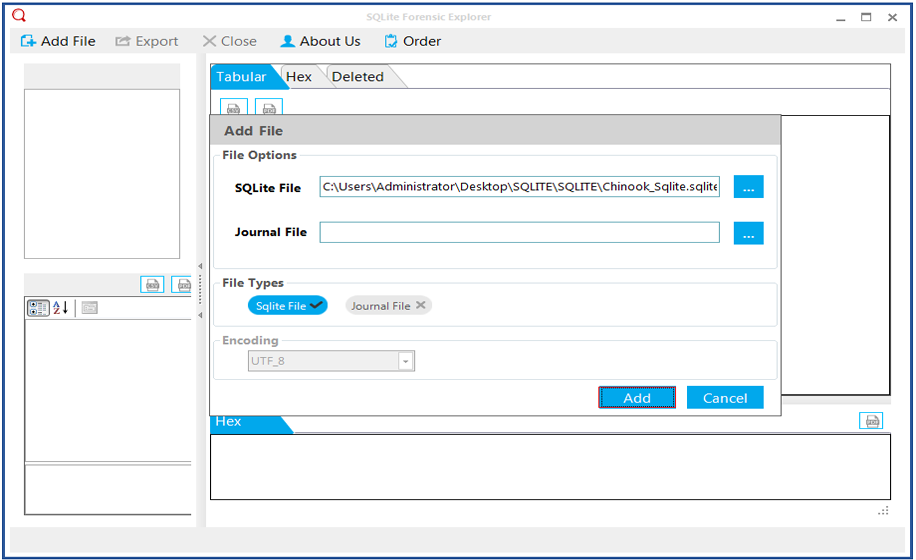Cancel the Add File dialog
The image size is (916, 560).
(x=725, y=398)
